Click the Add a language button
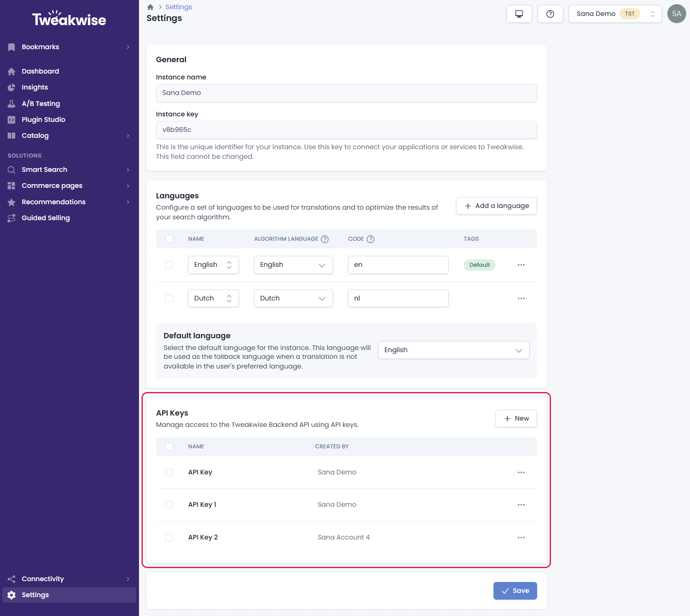Image resolution: width=690 pixels, height=616 pixels. click(496, 206)
